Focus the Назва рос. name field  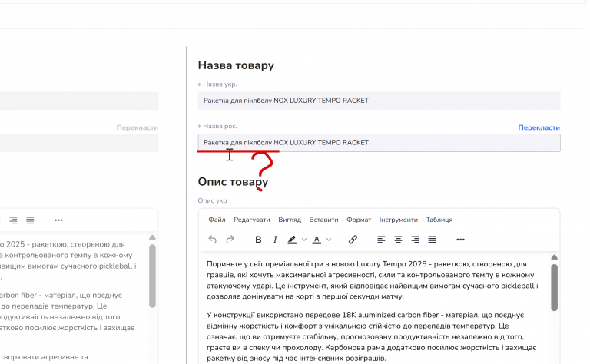(x=379, y=143)
